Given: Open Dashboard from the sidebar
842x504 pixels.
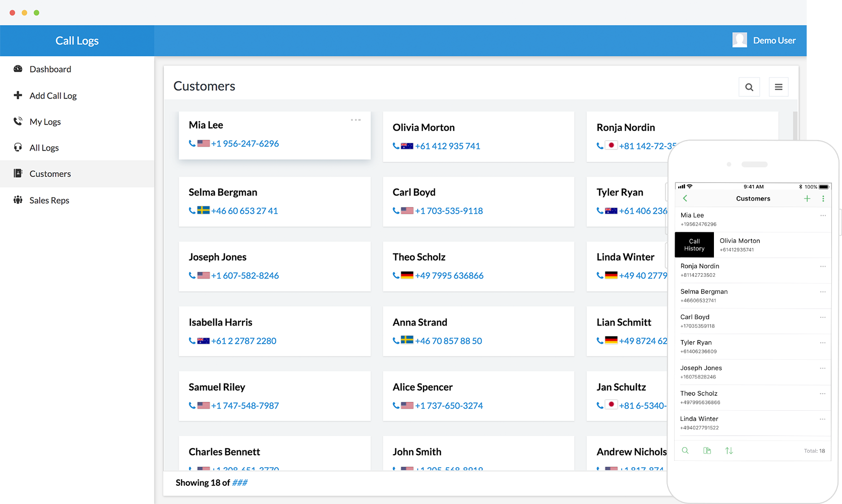Looking at the screenshot, I should [50, 69].
